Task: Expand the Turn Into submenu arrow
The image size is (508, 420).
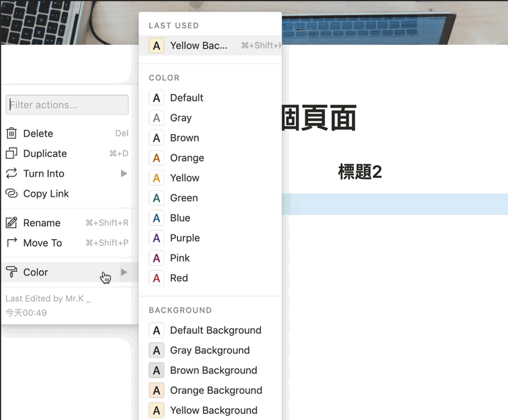Action: (124, 173)
